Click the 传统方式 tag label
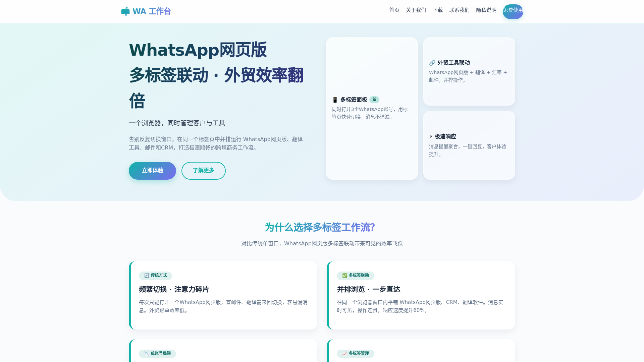The width and height of the screenshot is (644, 362). 159,275
